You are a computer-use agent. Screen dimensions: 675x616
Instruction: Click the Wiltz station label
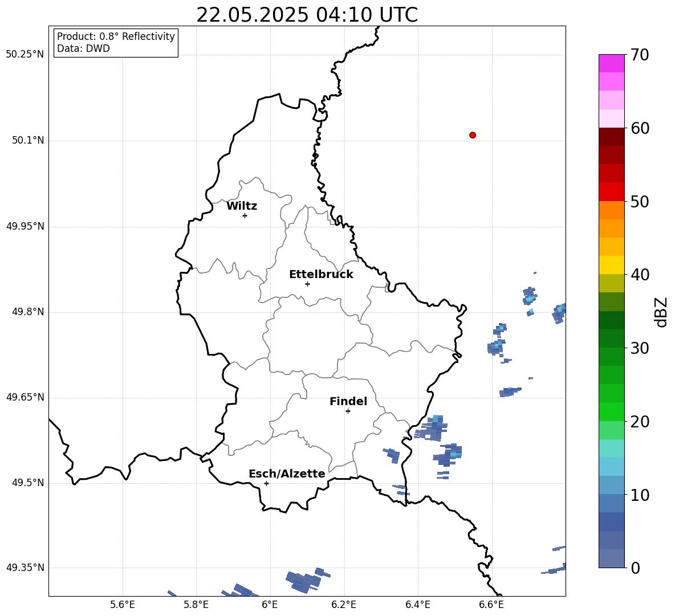242,206
